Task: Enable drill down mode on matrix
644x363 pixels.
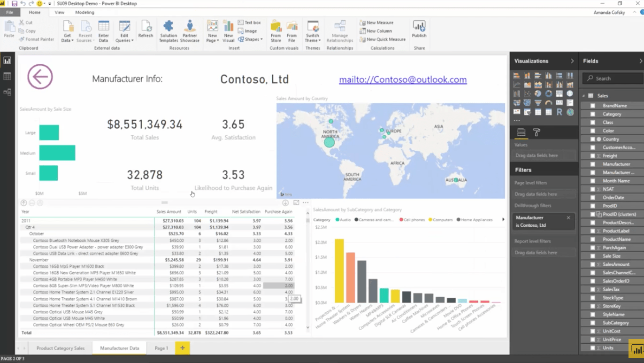Action: pos(285,203)
